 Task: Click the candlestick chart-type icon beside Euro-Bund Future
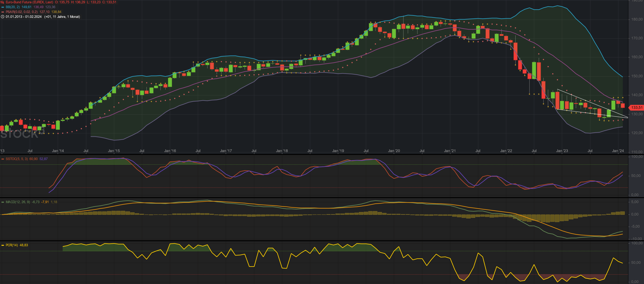(2, 2)
